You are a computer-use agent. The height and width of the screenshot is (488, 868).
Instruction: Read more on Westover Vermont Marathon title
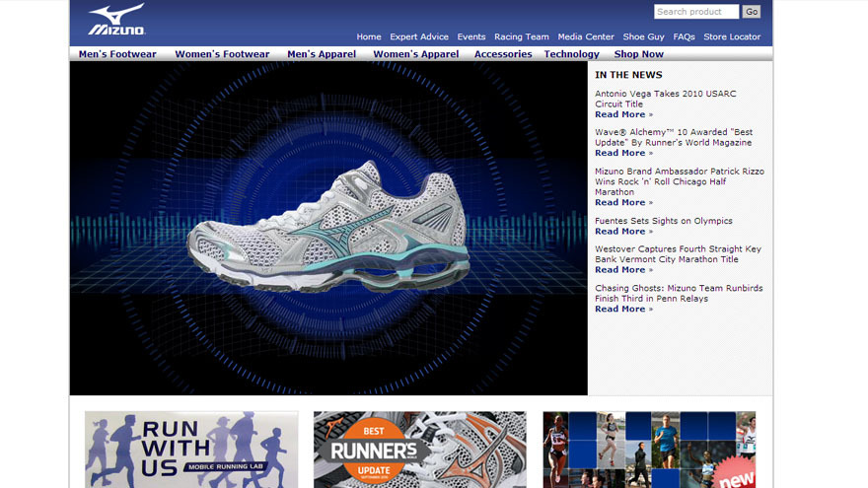(x=623, y=270)
